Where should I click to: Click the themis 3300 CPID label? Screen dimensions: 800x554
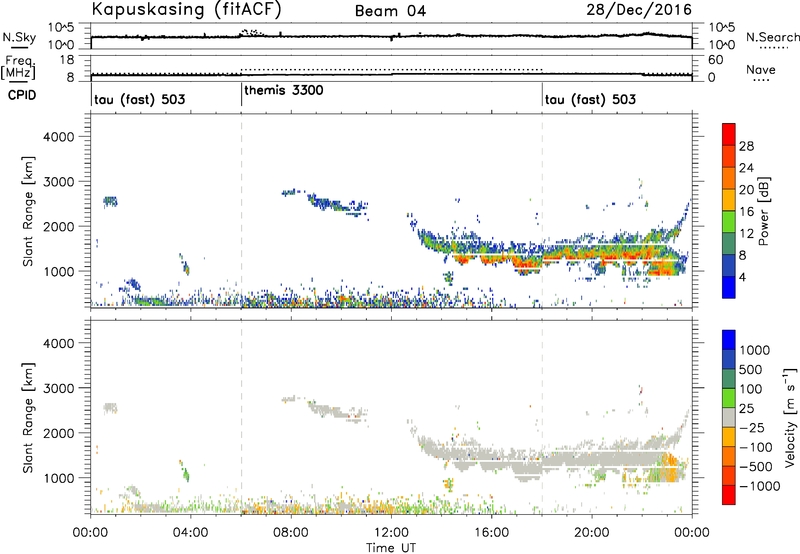click(x=284, y=90)
